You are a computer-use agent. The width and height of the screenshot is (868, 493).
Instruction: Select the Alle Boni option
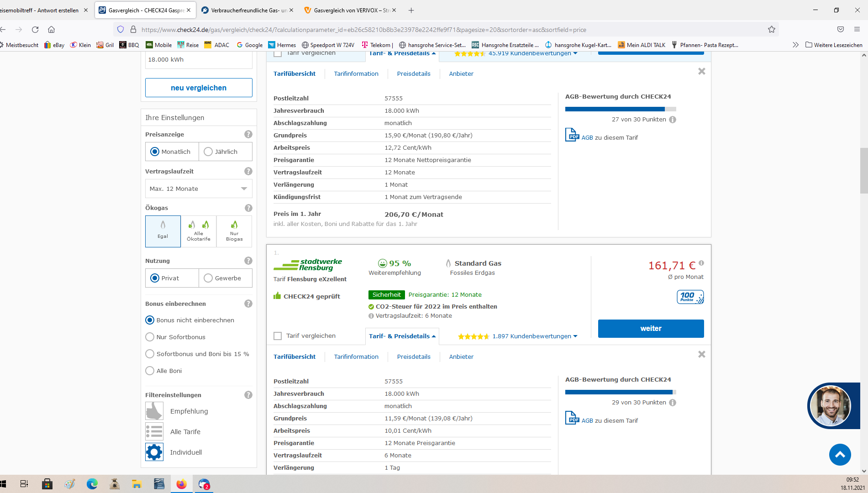point(150,371)
